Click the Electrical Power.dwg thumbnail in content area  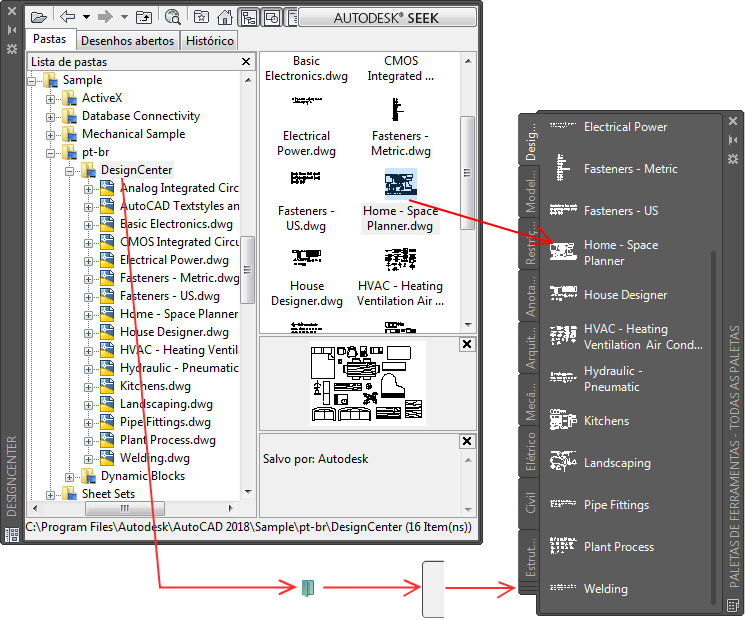(306, 100)
